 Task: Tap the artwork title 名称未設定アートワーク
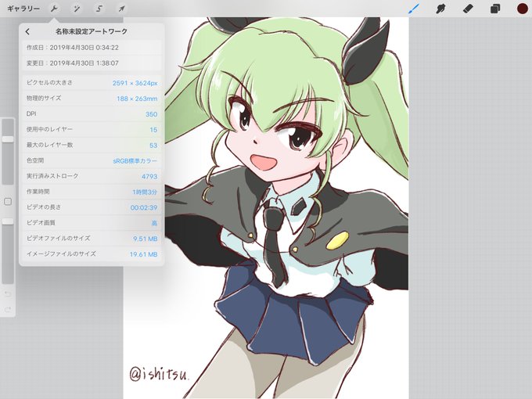point(92,31)
